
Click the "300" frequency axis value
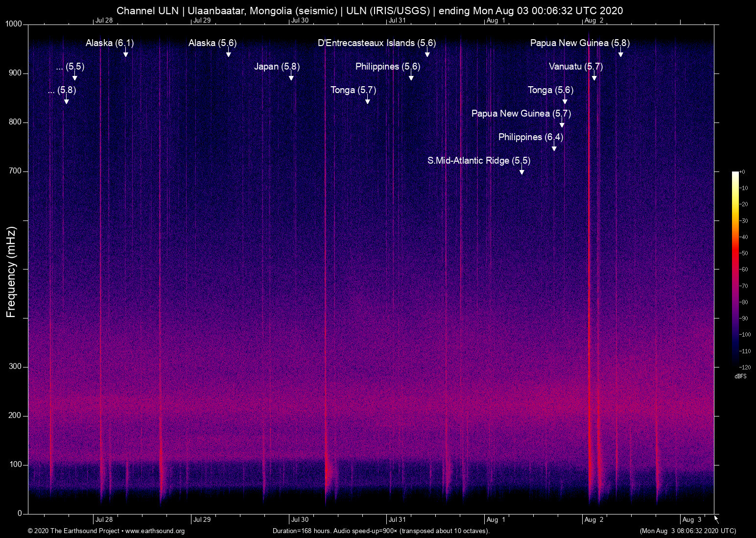coord(16,367)
